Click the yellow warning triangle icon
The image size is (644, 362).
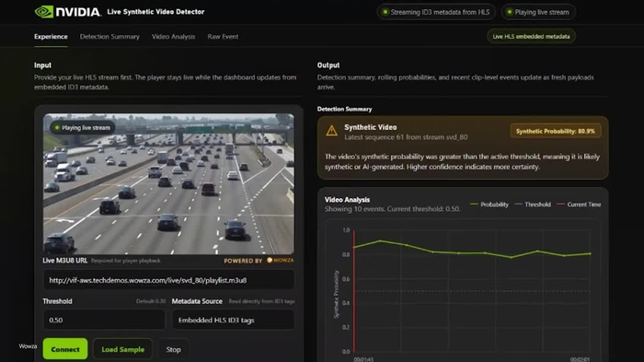click(331, 131)
